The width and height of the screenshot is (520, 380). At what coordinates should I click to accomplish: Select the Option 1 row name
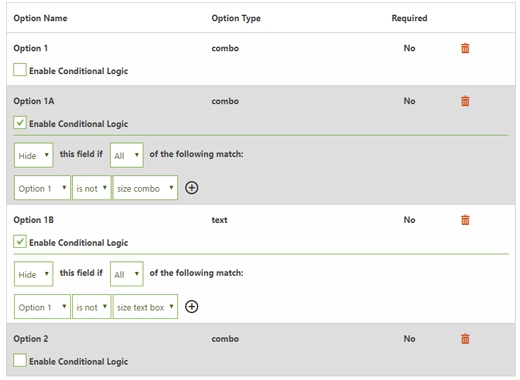[31, 48]
